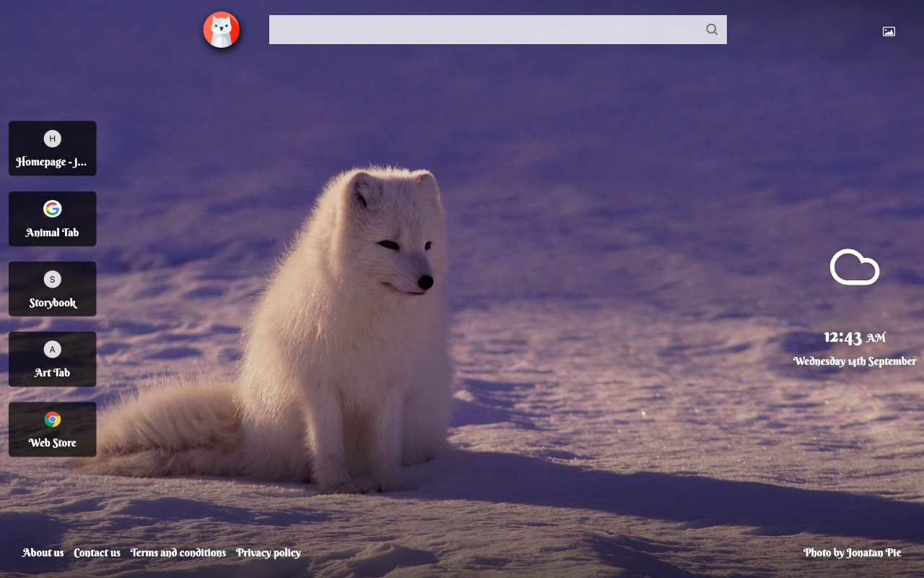This screenshot has width=924, height=578.
Task: View the Terms and conditions page
Action: (x=178, y=552)
